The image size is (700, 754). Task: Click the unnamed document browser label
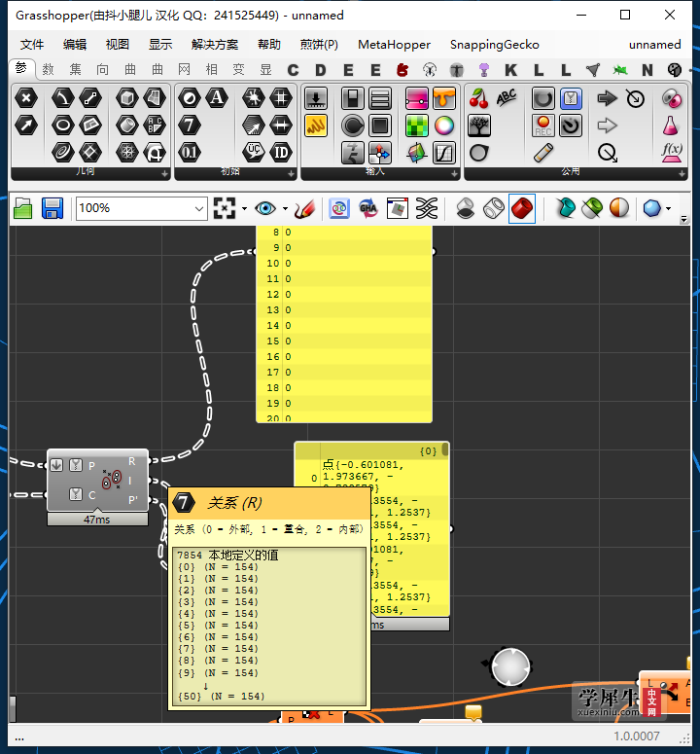(x=655, y=45)
